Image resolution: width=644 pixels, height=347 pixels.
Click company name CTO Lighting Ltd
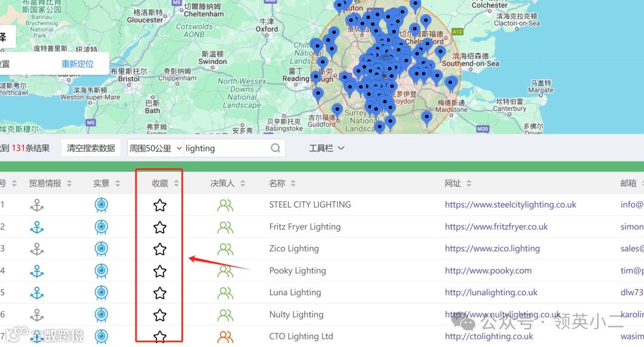click(x=301, y=336)
